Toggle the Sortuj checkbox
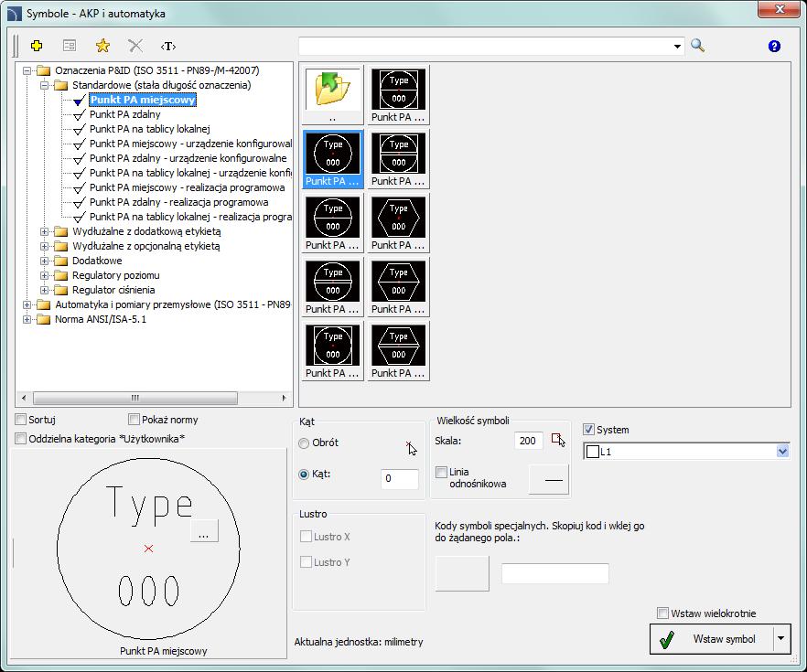807x672 pixels. point(20,419)
